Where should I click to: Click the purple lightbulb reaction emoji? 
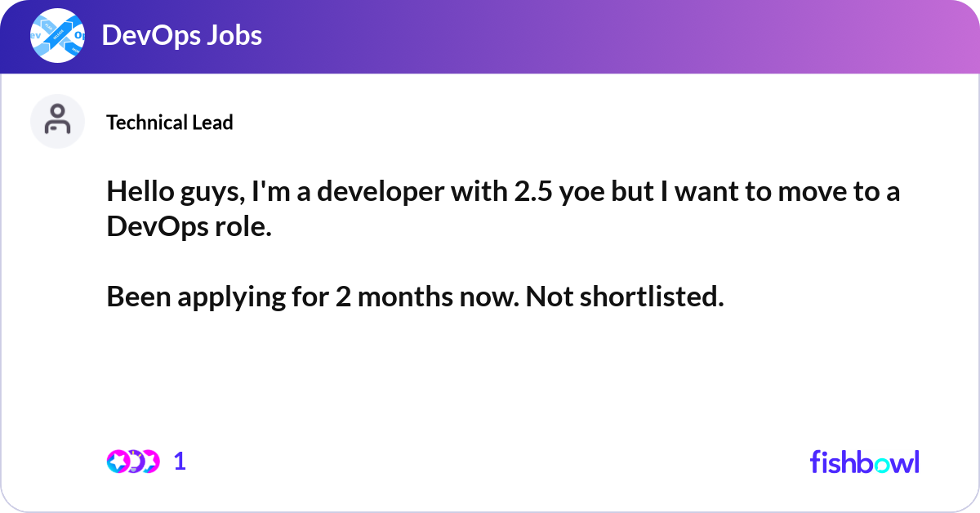pos(134,462)
